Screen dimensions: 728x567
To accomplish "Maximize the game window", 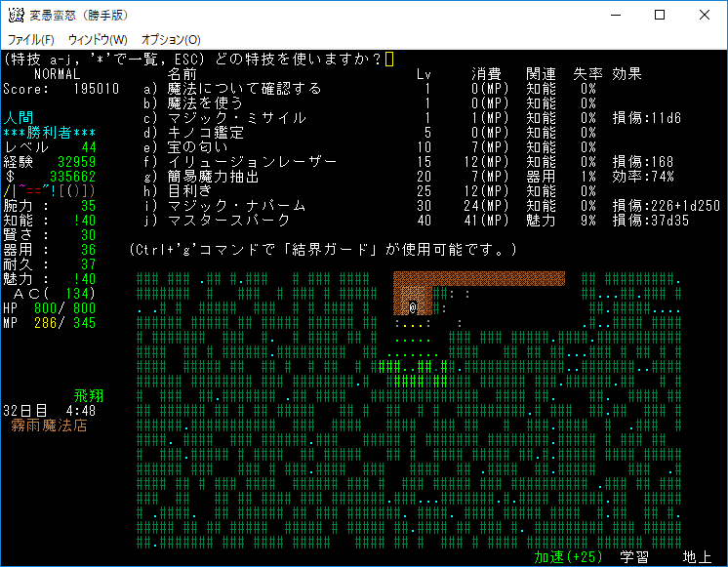I will pyautogui.click(x=659, y=15).
